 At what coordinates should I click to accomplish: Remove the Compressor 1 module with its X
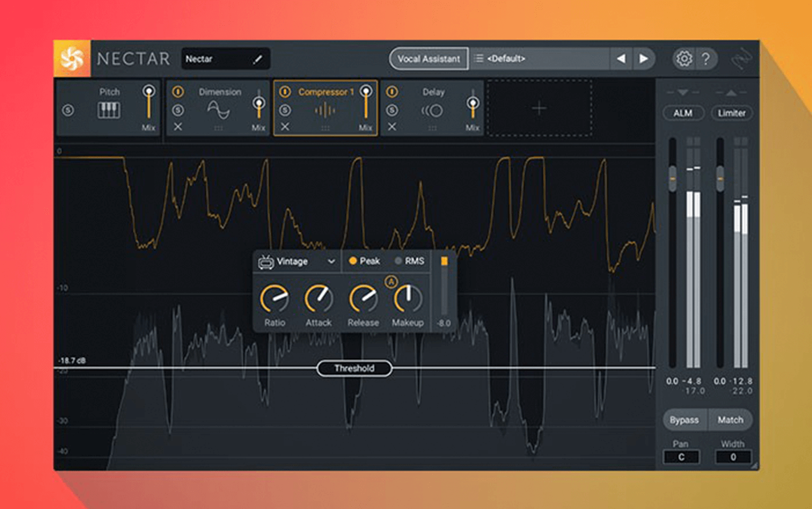[x=285, y=127]
